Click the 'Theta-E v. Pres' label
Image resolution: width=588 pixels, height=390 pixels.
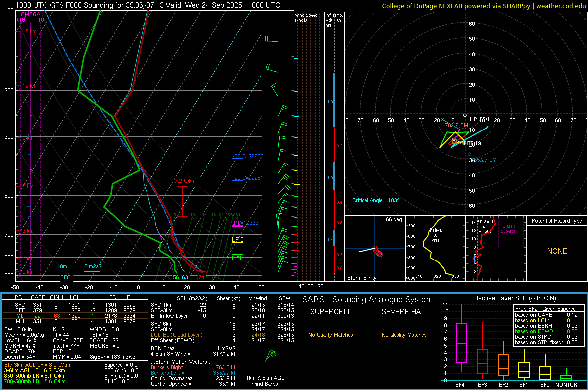point(435,235)
